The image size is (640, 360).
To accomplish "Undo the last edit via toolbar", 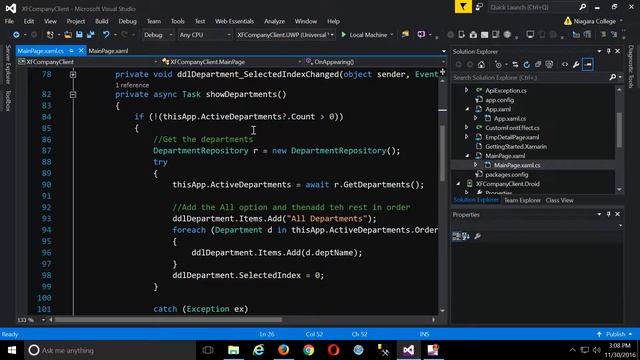I will tap(106, 35).
